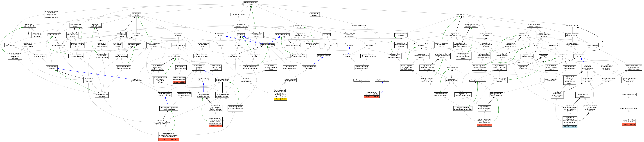Image resolution: width=644 pixels, height=142 pixels.
Task: Select the 'homeostatic process' node
Action: coord(314,14)
